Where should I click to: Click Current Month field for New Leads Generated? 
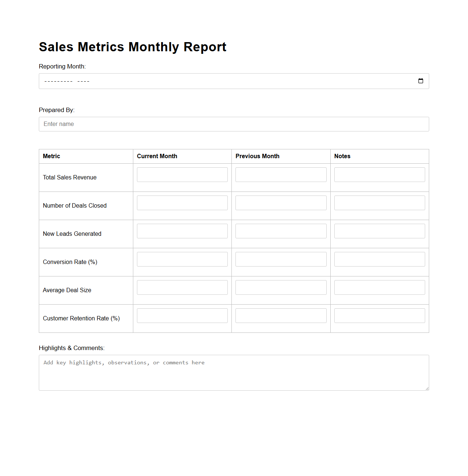coord(182,231)
